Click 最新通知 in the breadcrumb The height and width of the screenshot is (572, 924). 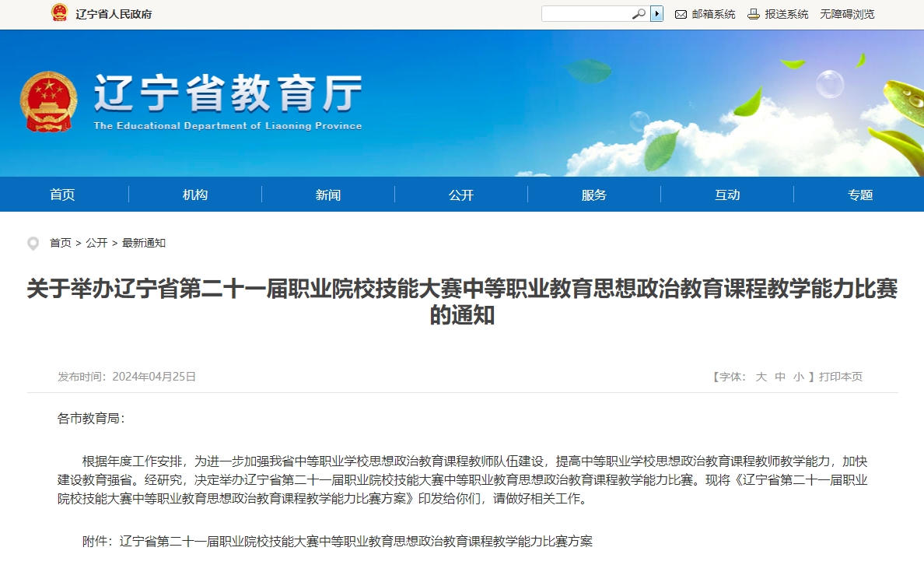tap(144, 243)
